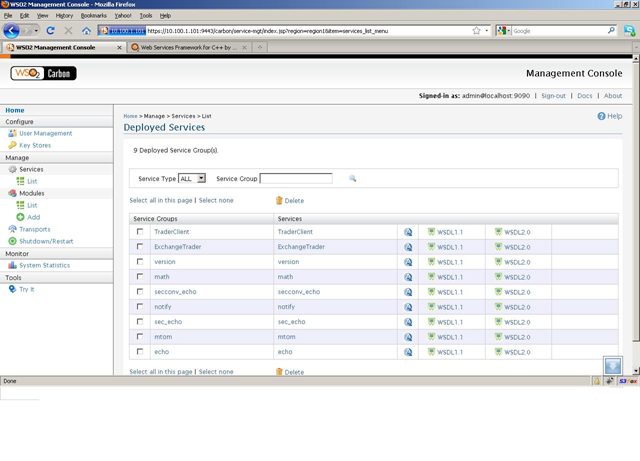Viewport: 640px width, 461px height.
Task: Click top Select all in this page link
Action: [161, 200]
